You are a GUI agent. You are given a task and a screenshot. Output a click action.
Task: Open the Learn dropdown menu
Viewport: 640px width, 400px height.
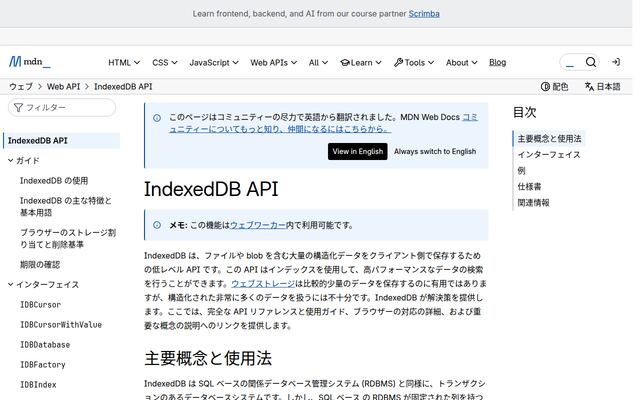click(360, 62)
